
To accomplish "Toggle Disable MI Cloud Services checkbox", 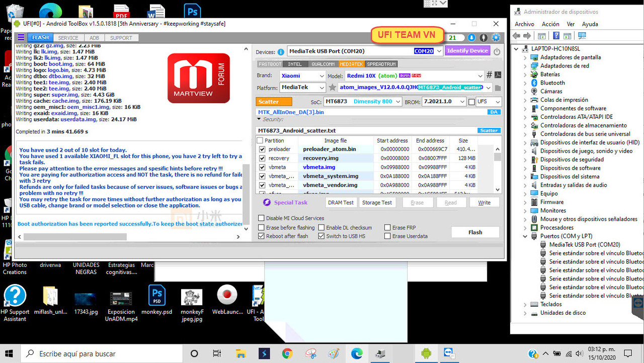I will pyautogui.click(x=261, y=218).
